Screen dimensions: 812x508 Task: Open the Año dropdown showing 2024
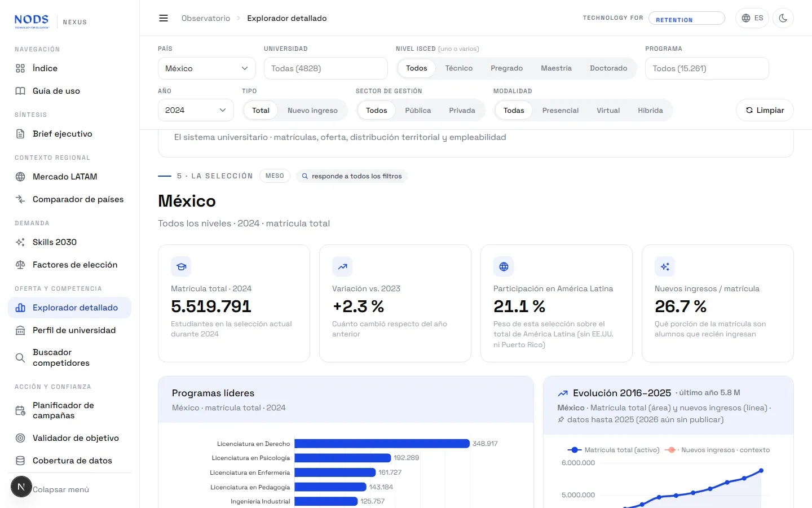(x=196, y=110)
